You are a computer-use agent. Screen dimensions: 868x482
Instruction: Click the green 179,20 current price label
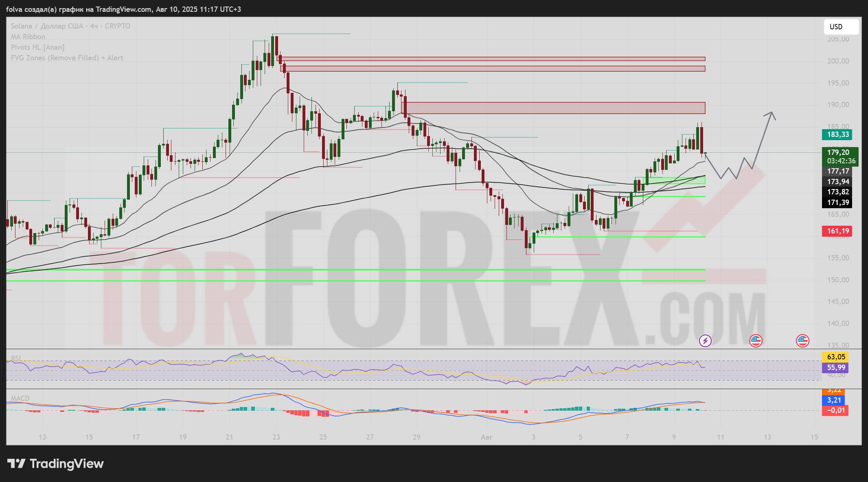(x=840, y=156)
